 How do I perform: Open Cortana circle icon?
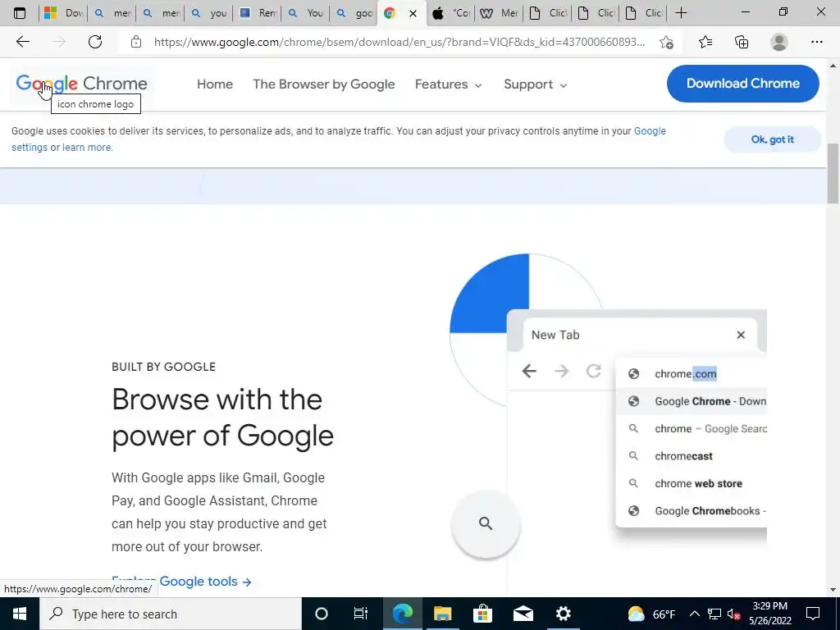click(x=321, y=614)
